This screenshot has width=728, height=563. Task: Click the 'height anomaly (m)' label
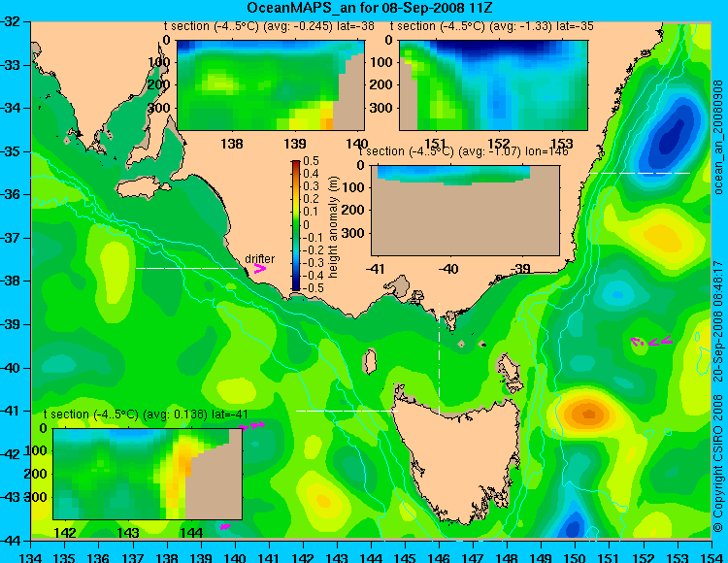click(x=332, y=227)
